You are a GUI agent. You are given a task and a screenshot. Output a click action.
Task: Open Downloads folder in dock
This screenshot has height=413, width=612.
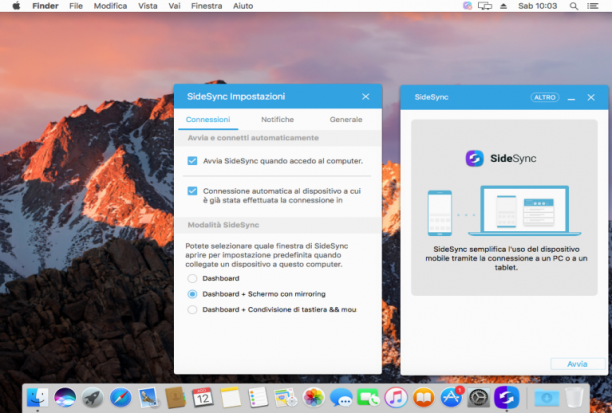pyautogui.click(x=546, y=397)
